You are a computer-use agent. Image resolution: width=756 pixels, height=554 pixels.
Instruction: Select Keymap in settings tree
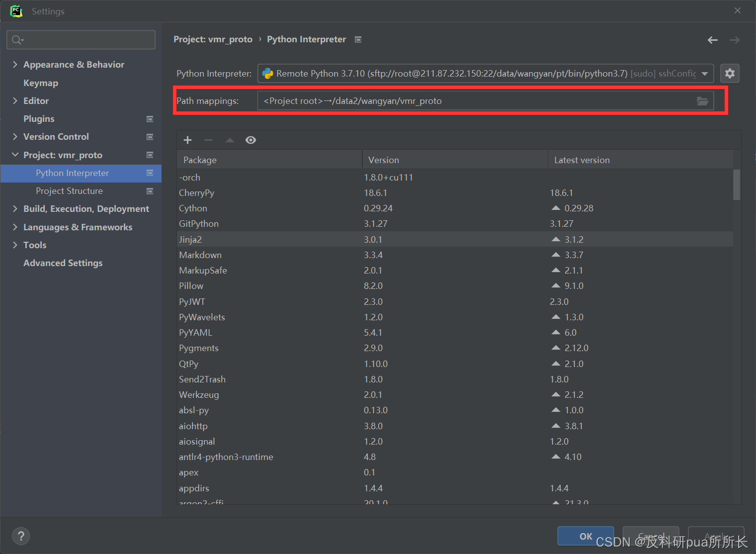point(41,83)
